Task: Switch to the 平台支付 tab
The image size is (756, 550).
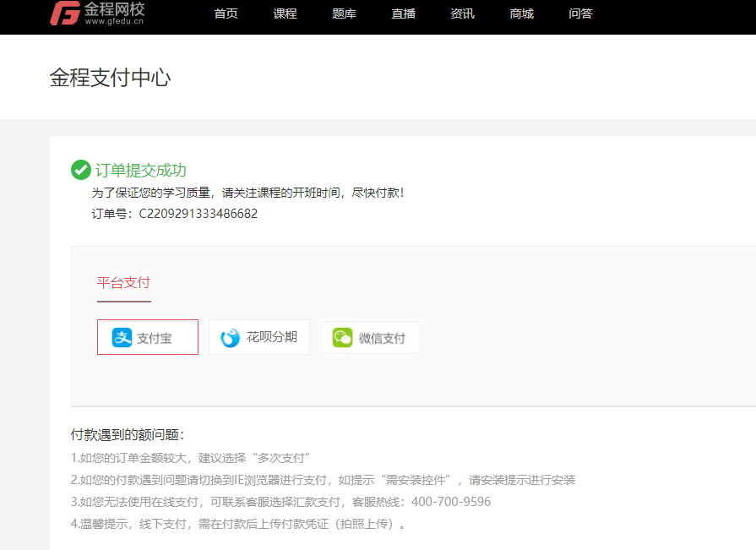Action: click(x=123, y=282)
